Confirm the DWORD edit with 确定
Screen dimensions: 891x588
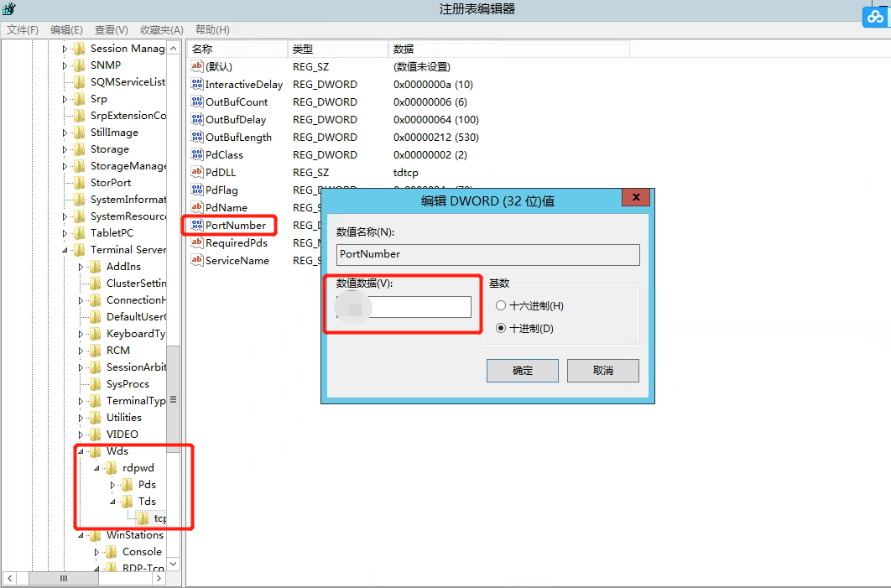pyautogui.click(x=522, y=371)
